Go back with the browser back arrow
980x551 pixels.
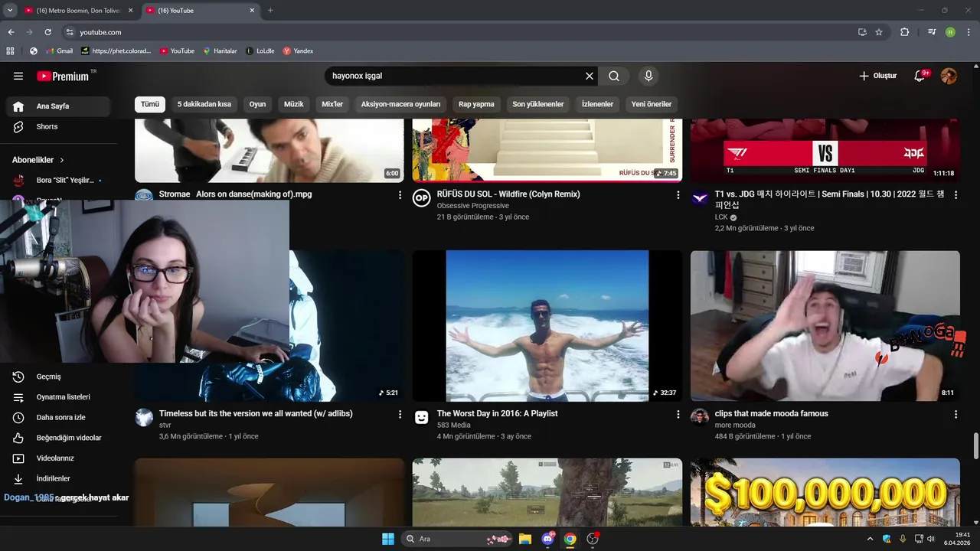(x=11, y=32)
